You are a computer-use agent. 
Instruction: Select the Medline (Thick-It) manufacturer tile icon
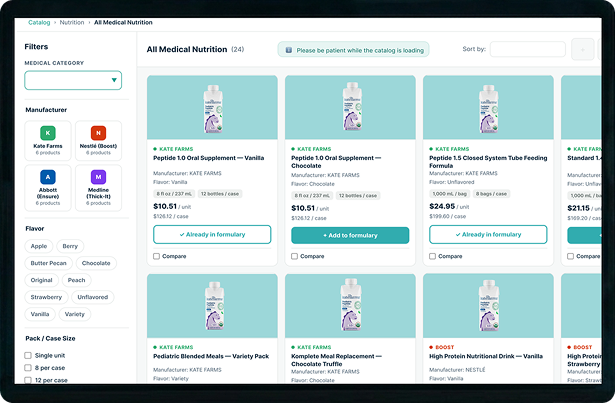(x=98, y=177)
